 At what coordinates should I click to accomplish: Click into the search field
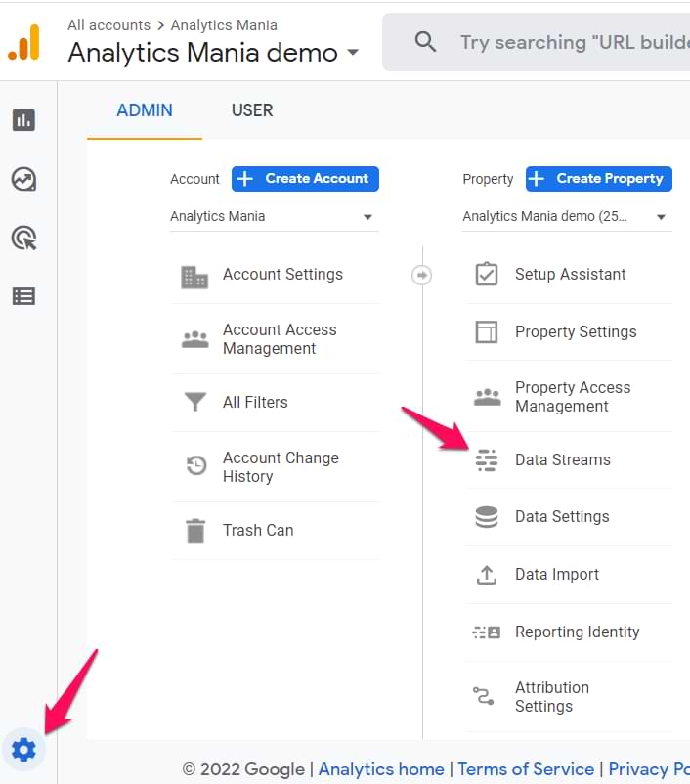tap(567, 42)
